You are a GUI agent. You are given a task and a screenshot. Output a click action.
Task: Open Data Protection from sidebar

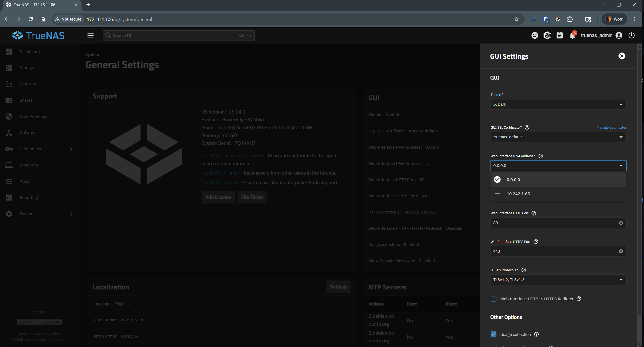tap(40, 116)
